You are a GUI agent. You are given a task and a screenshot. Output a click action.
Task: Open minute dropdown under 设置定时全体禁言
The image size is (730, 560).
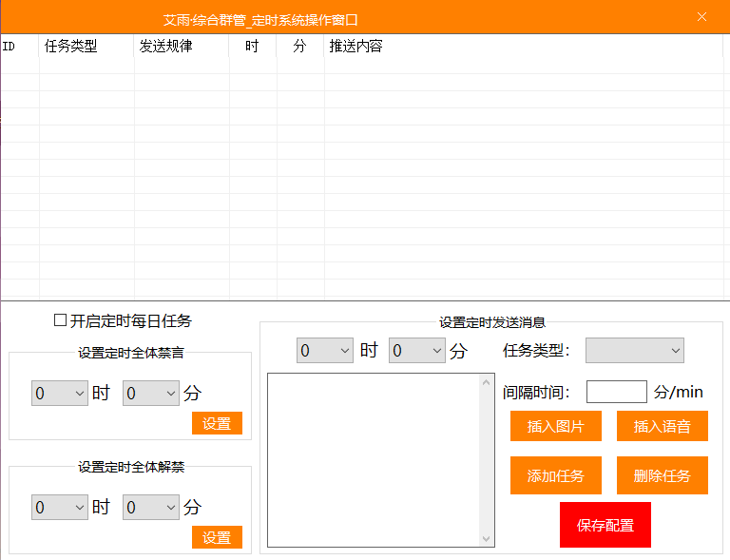point(150,393)
